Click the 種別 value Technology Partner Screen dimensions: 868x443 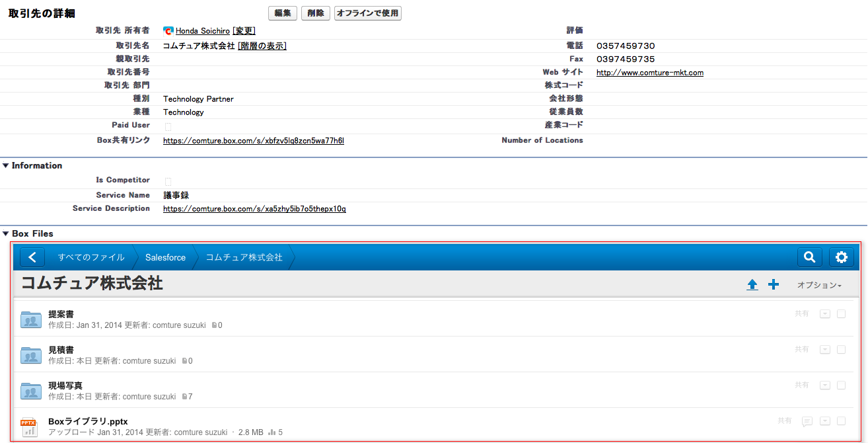pos(198,99)
